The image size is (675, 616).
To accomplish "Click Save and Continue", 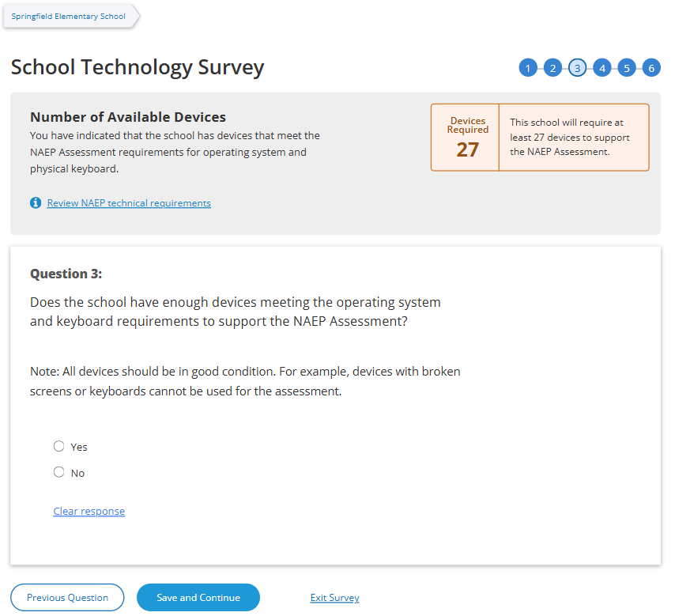I will tap(198, 598).
